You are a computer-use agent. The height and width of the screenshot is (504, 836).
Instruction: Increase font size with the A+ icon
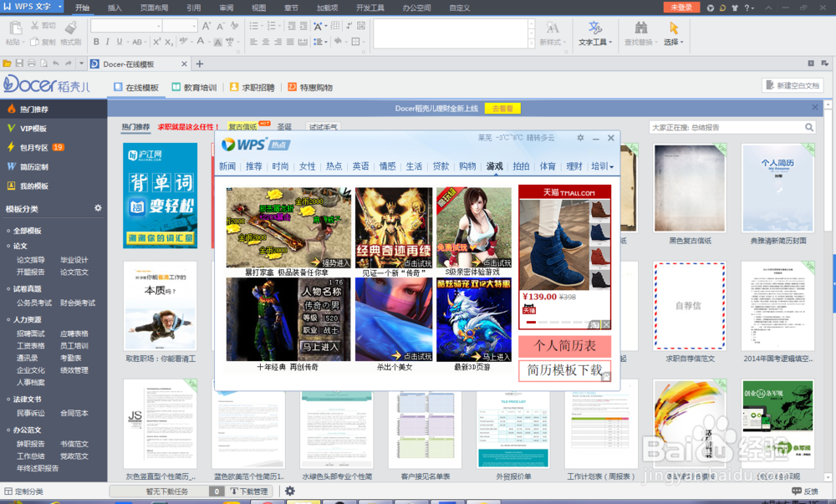[206, 26]
